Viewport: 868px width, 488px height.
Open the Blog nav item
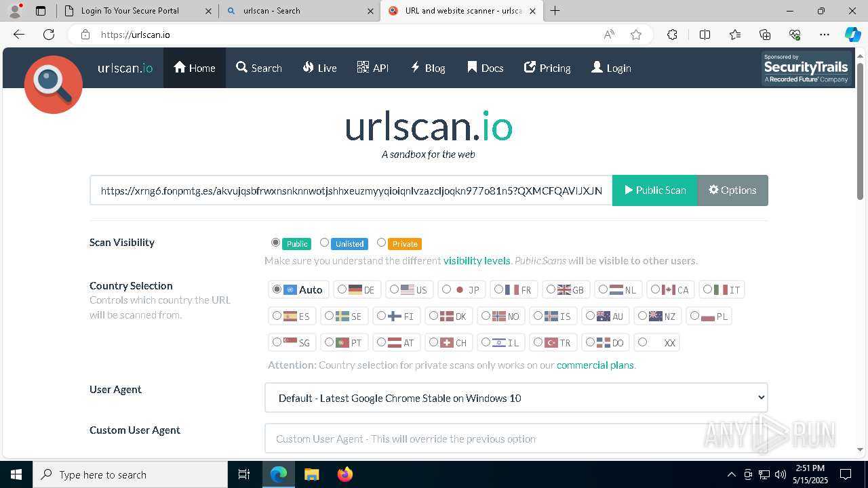(428, 68)
